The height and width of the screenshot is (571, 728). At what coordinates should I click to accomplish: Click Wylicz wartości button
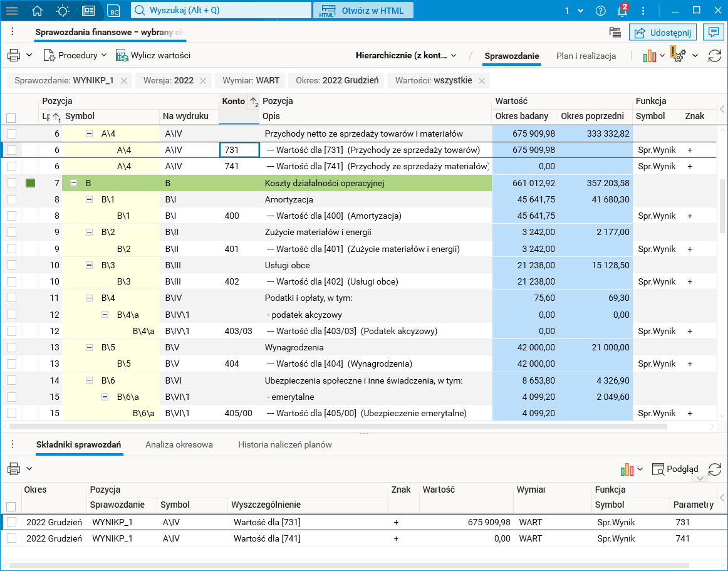(153, 55)
